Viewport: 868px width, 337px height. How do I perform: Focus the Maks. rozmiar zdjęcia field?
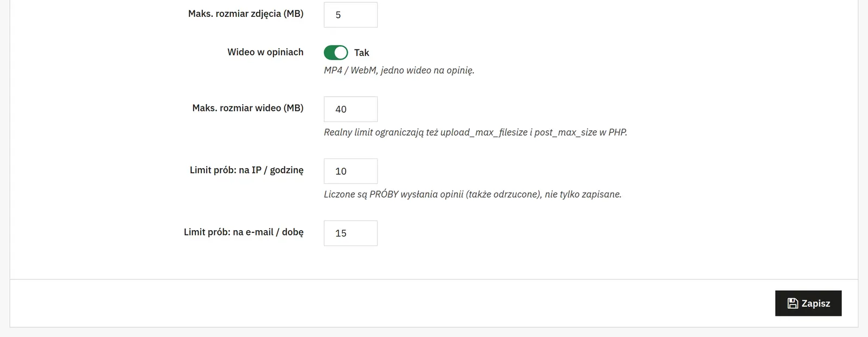(x=350, y=15)
